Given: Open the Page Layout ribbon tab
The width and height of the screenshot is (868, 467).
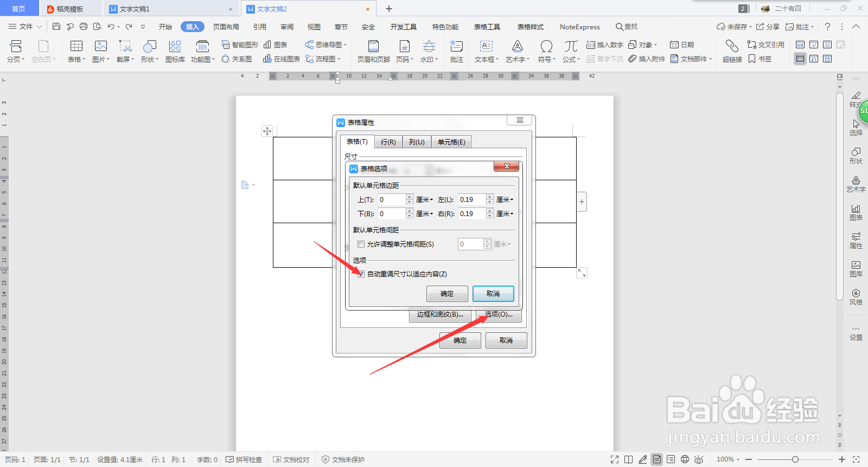Looking at the screenshot, I should (x=226, y=27).
